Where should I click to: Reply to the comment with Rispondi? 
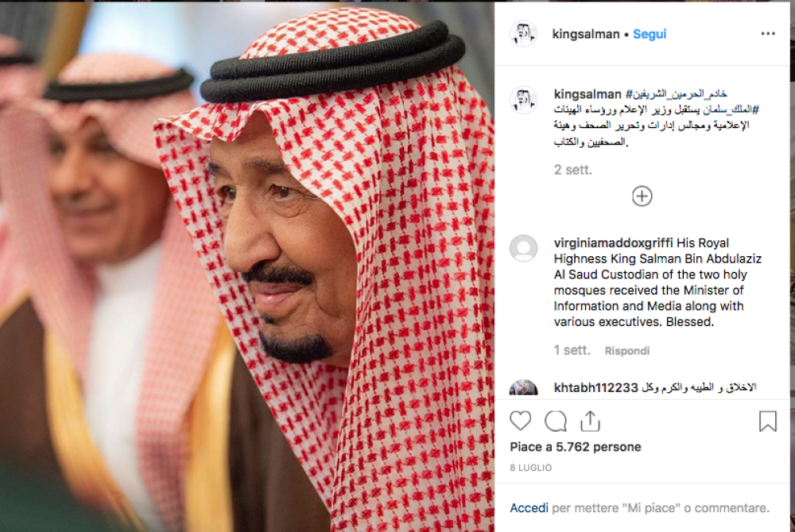point(627,351)
